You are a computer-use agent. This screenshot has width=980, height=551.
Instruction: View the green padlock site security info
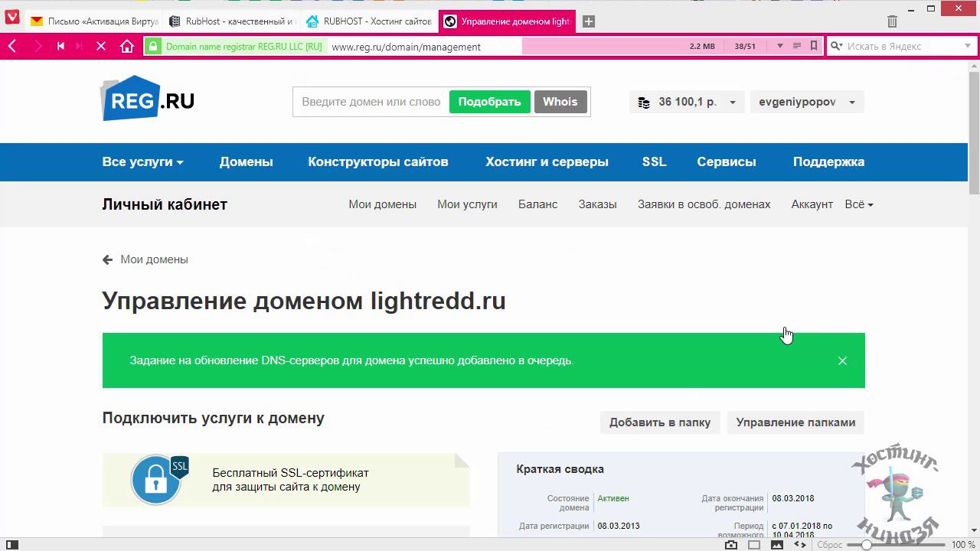click(153, 46)
